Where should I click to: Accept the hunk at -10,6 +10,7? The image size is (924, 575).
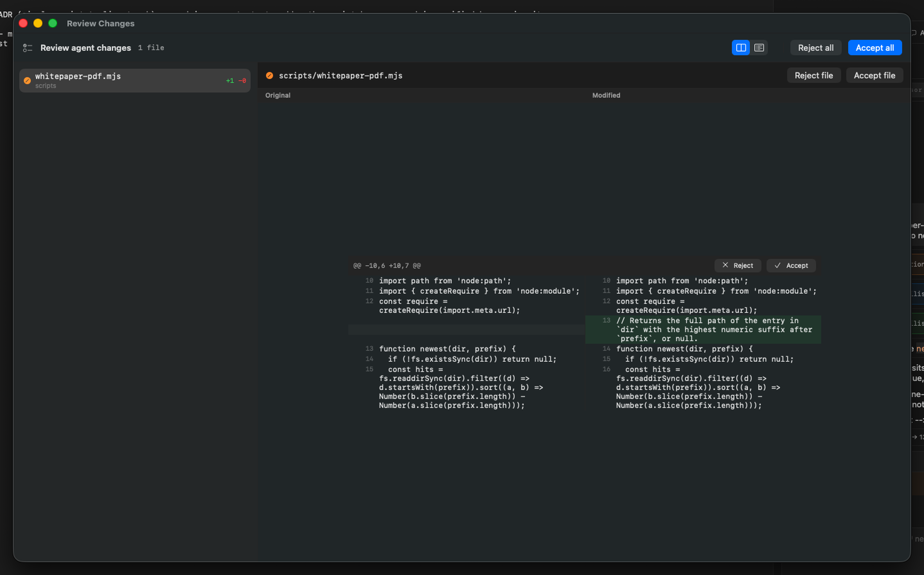791,266
